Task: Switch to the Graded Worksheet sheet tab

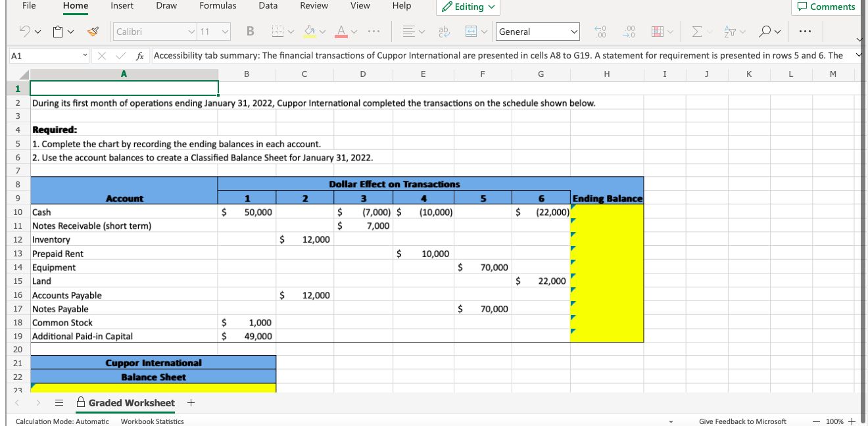Action: pyautogui.click(x=131, y=403)
